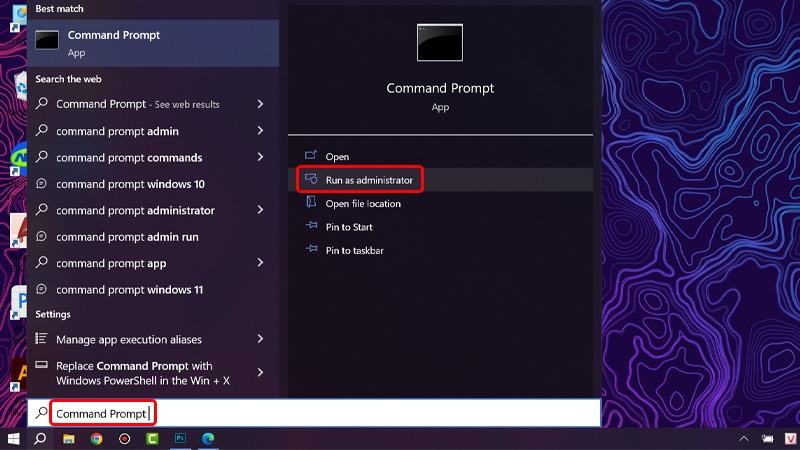Viewport: 800px width, 450px height.
Task: Select 'command prompt windows 11' suggestion
Action: (153, 290)
